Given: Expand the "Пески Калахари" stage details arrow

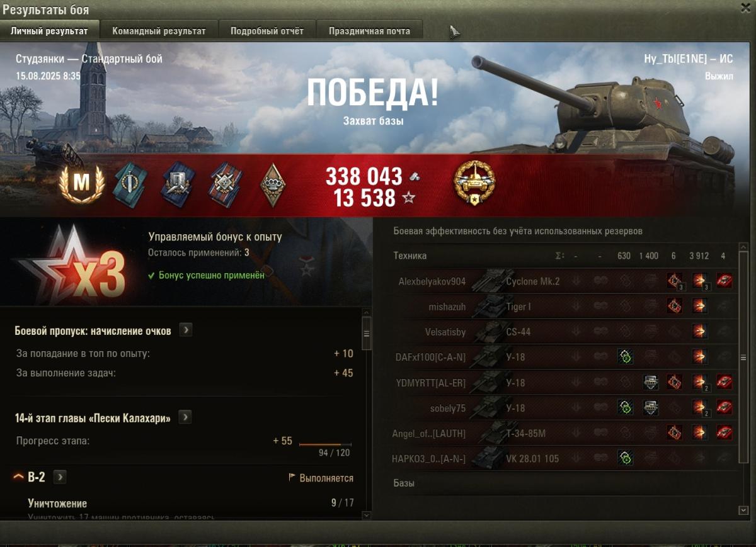Looking at the screenshot, I should click(x=185, y=417).
